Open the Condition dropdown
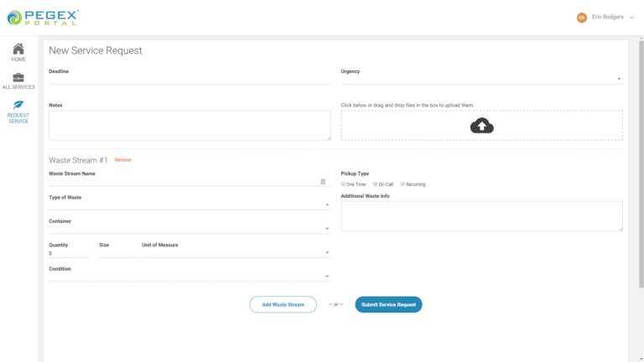 [x=190, y=277]
